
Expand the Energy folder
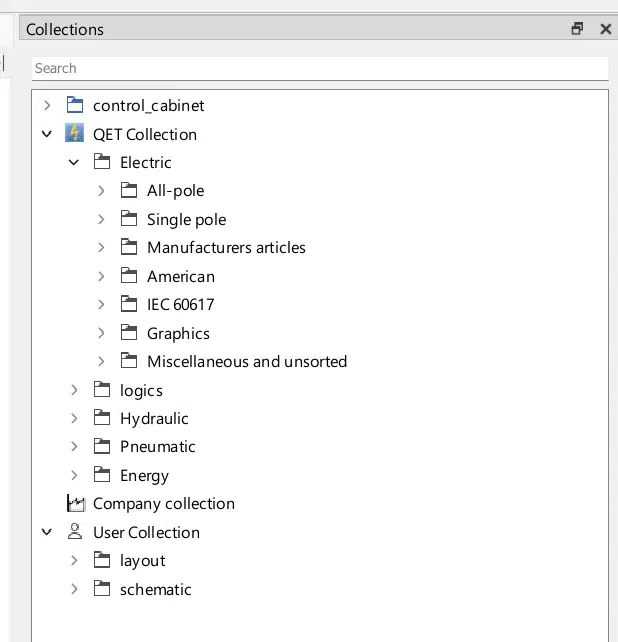pyautogui.click(x=74, y=475)
